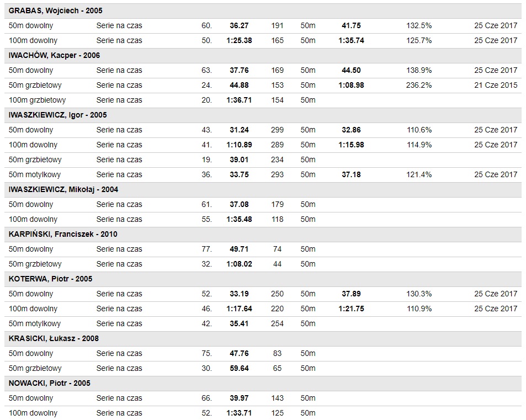This screenshot has width=526, height=420.
Task: Click Krasicki's 50m grzbietowy time 59.64
Action: coord(239,368)
